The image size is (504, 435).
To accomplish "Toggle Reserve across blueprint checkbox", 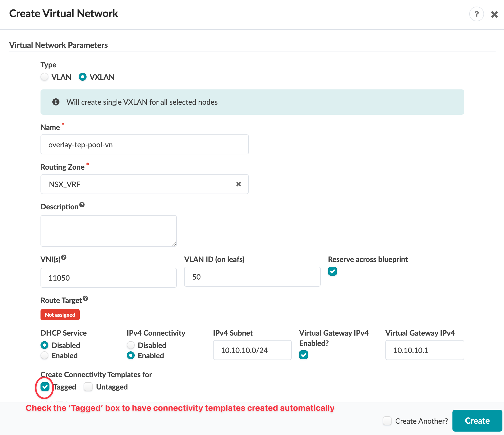I will [x=332, y=271].
